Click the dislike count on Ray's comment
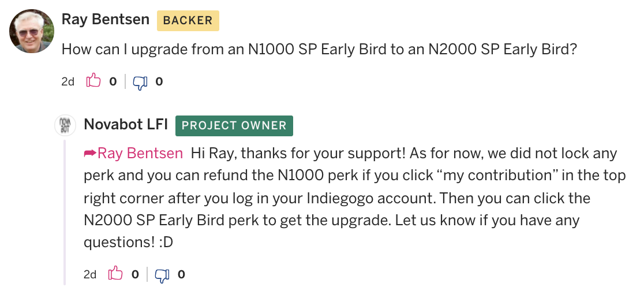 pos(159,82)
